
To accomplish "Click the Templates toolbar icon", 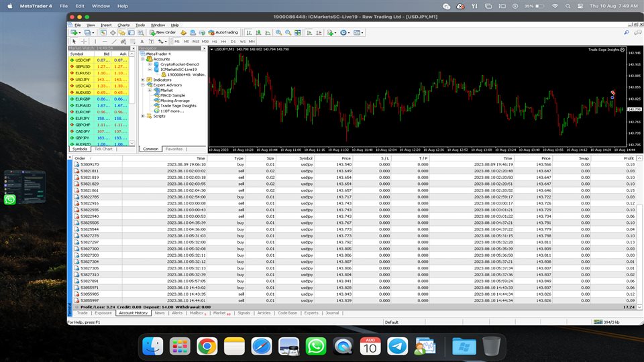I will (357, 32).
